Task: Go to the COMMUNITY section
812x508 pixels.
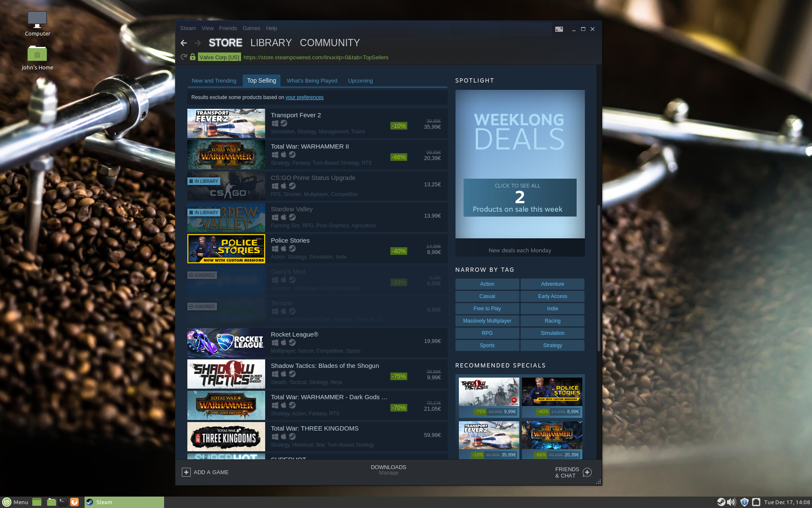Action: [330, 43]
